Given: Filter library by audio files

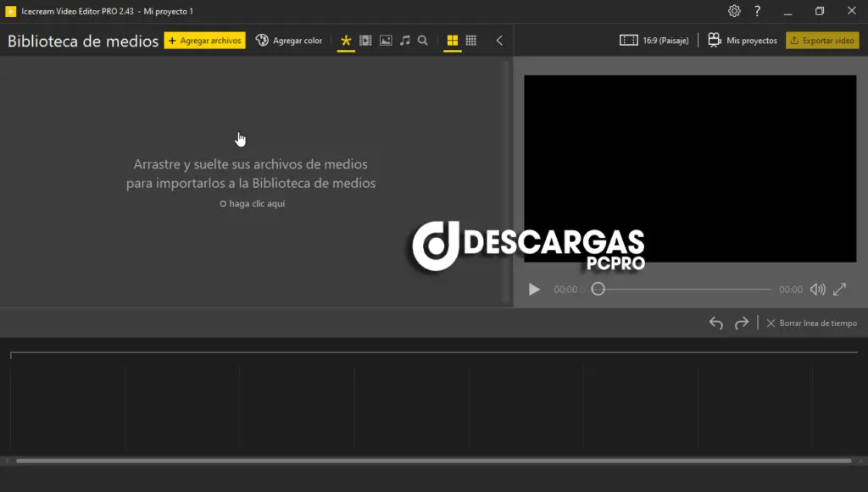Looking at the screenshot, I should coord(404,41).
